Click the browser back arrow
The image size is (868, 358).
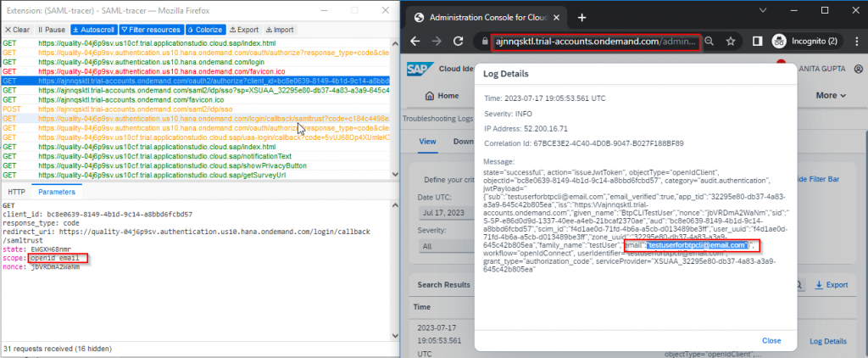point(415,41)
